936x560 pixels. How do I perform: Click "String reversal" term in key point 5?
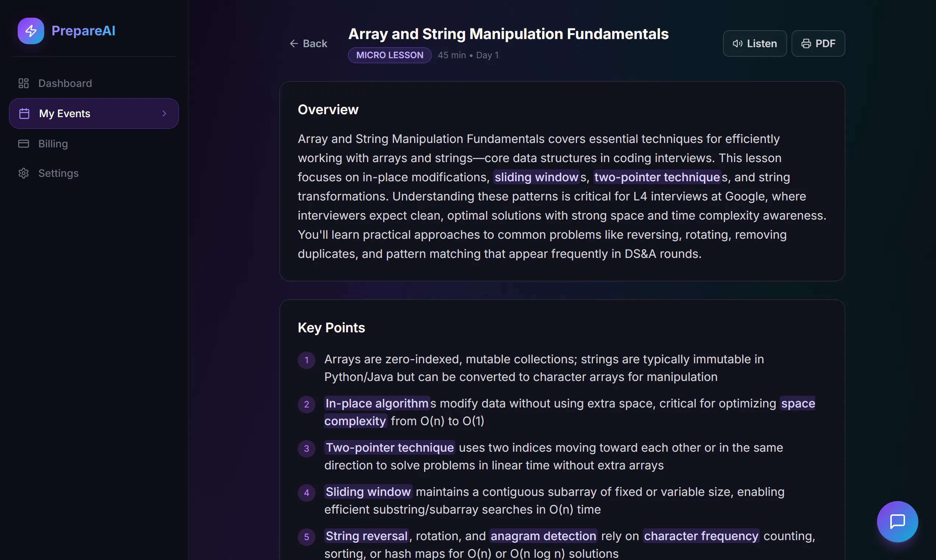(x=366, y=536)
